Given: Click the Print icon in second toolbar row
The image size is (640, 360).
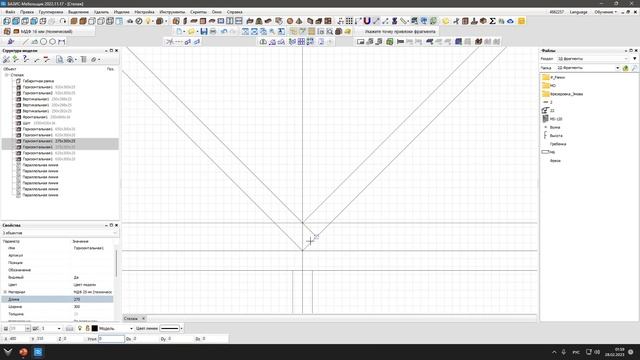Looking at the screenshot, I should (x=213, y=31).
